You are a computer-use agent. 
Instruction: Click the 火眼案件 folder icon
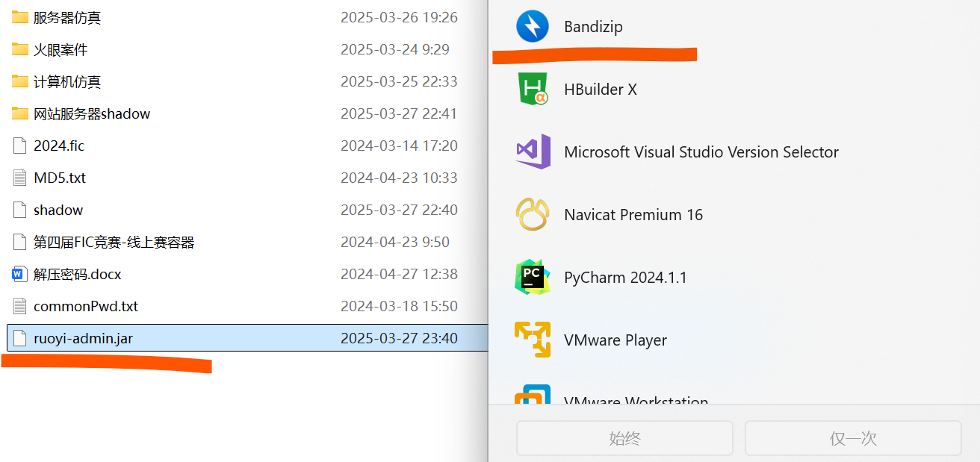pos(20,49)
